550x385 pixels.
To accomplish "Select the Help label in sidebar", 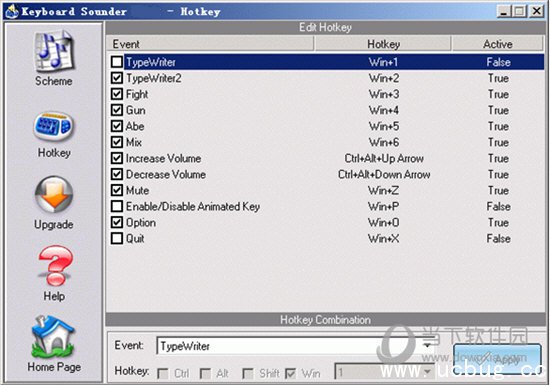I will coord(54,296).
